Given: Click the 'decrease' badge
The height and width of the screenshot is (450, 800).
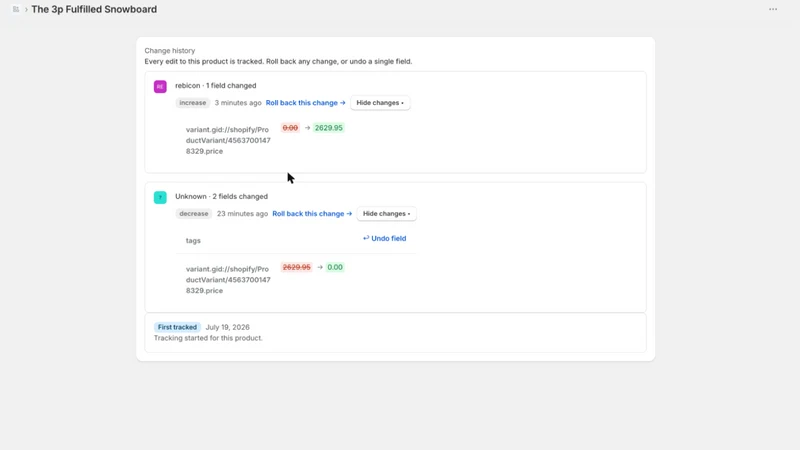Looking at the screenshot, I should (x=193, y=213).
